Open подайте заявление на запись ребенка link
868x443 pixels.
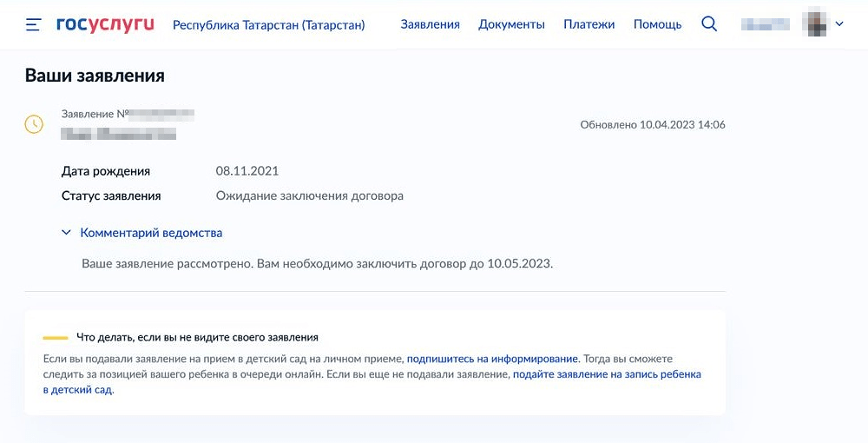(372, 382)
